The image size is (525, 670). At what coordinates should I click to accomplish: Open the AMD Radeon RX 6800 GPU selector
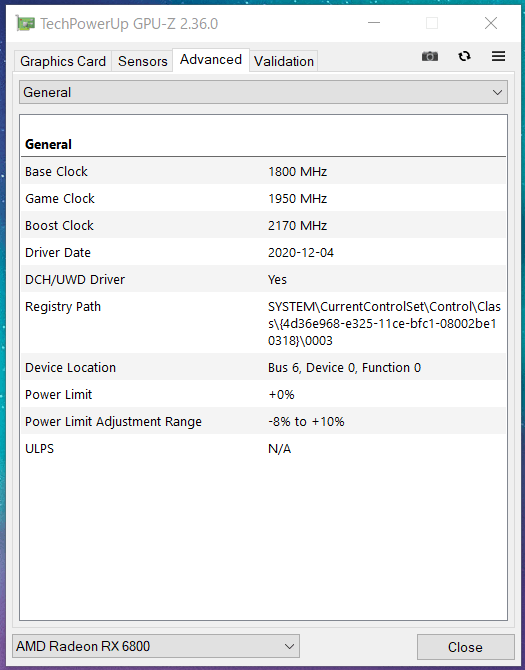tap(156, 646)
